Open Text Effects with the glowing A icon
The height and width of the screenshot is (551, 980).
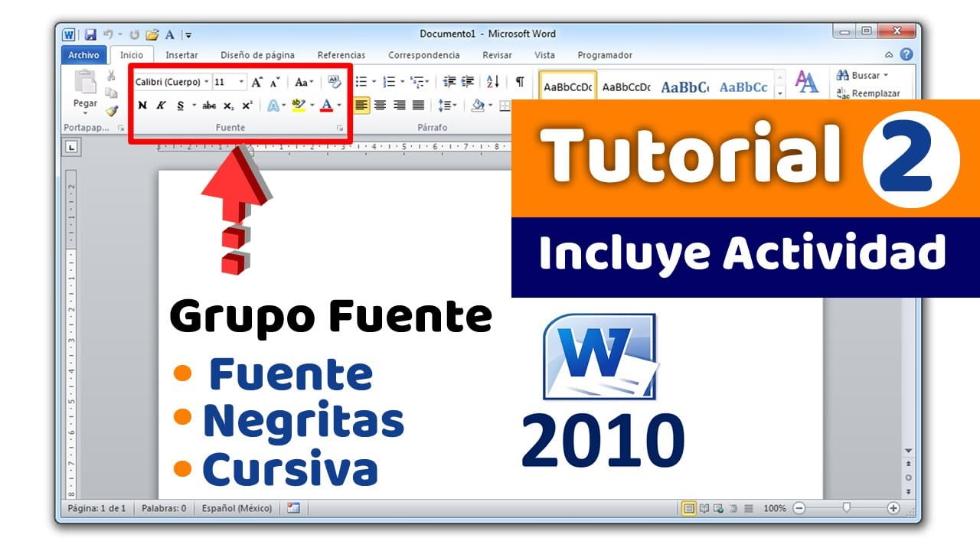click(x=273, y=106)
